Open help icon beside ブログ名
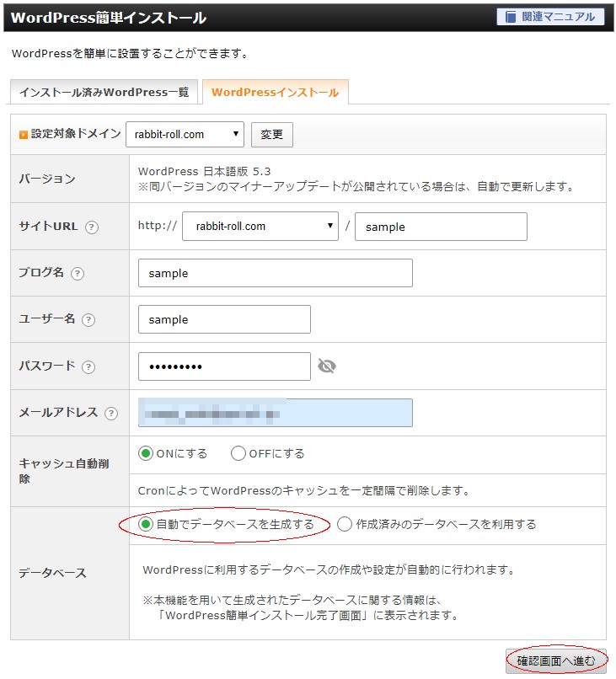 click(x=78, y=273)
